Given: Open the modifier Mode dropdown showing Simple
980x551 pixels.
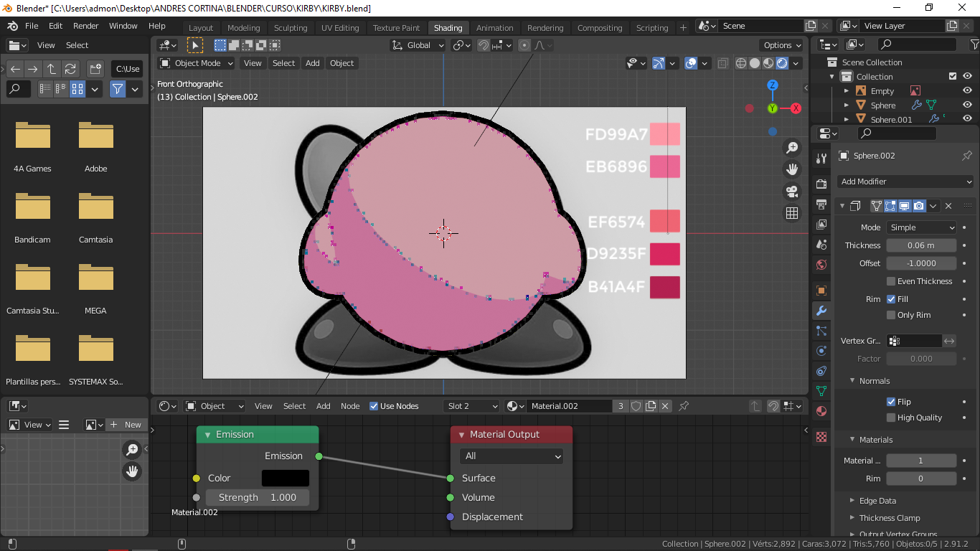Looking at the screenshot, I should [921, 227].
